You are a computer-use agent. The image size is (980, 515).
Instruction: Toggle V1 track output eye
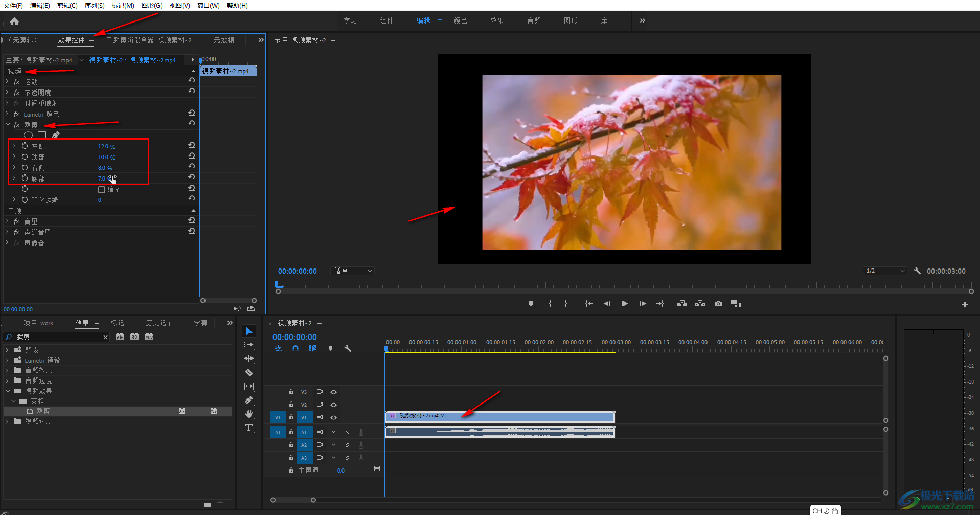(x=333, y=417)
